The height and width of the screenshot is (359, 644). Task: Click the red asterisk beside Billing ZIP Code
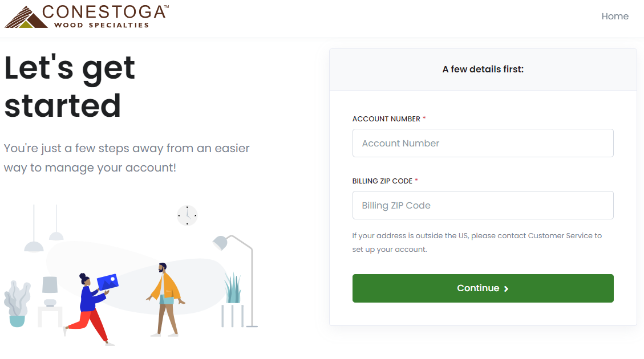pyautogui.click(x=416, y=181)
